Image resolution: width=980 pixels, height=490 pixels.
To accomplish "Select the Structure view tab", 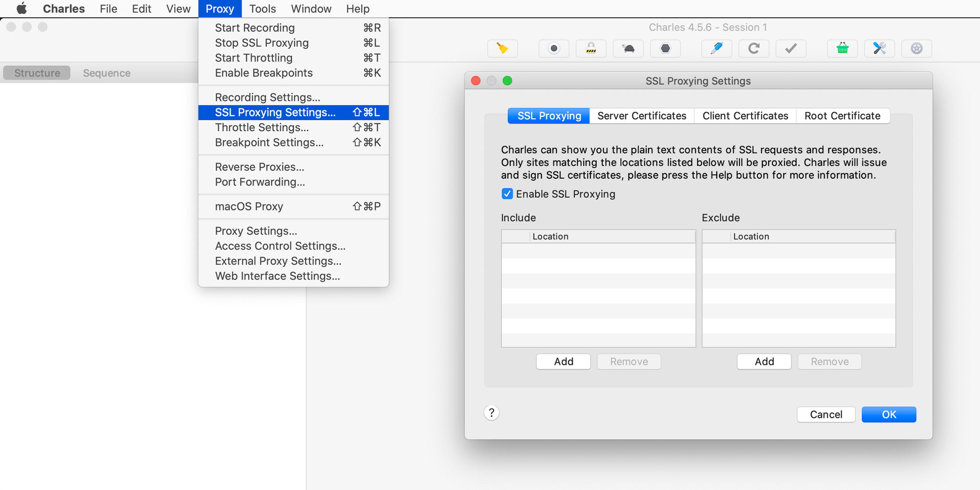I will point(37,73).
